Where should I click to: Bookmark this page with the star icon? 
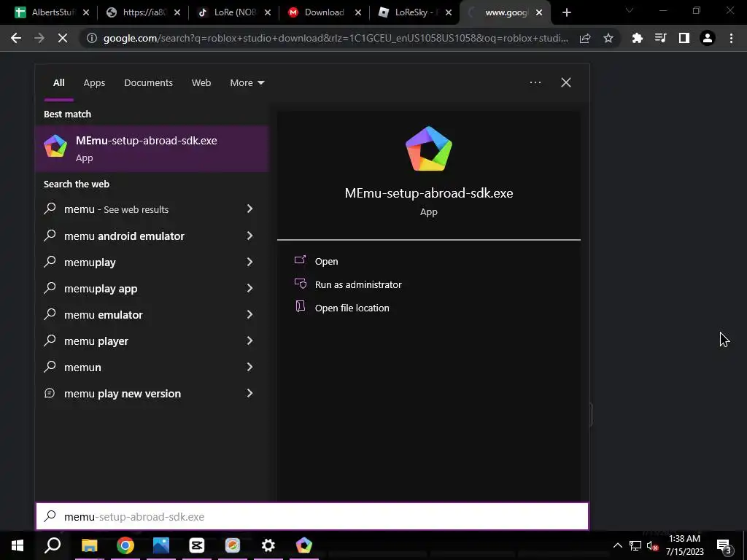click(608, 38)
